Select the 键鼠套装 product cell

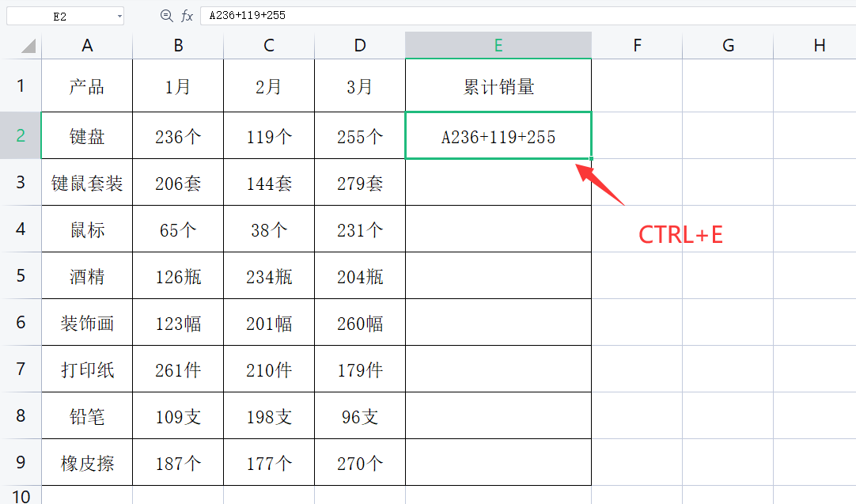tap(87, 183)
